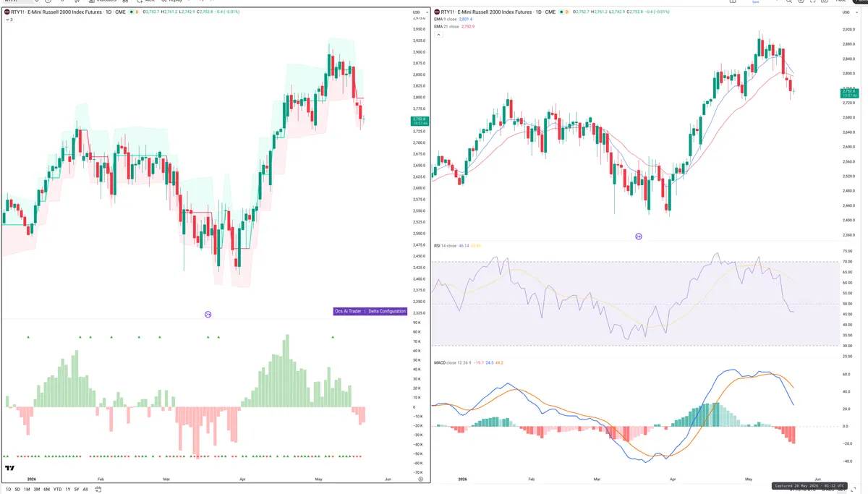Open the go-to-date calendar icon

(x=98, y=490)
